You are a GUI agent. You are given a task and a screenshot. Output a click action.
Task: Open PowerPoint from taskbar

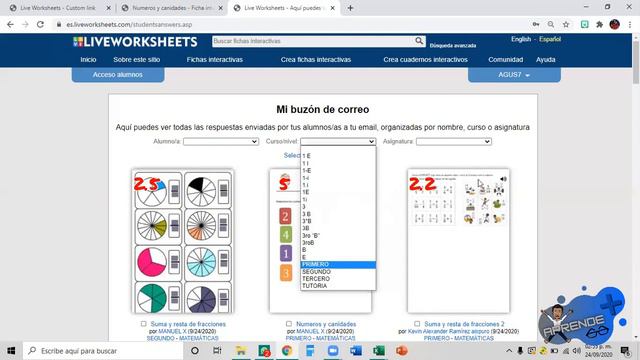pos(402,351)
